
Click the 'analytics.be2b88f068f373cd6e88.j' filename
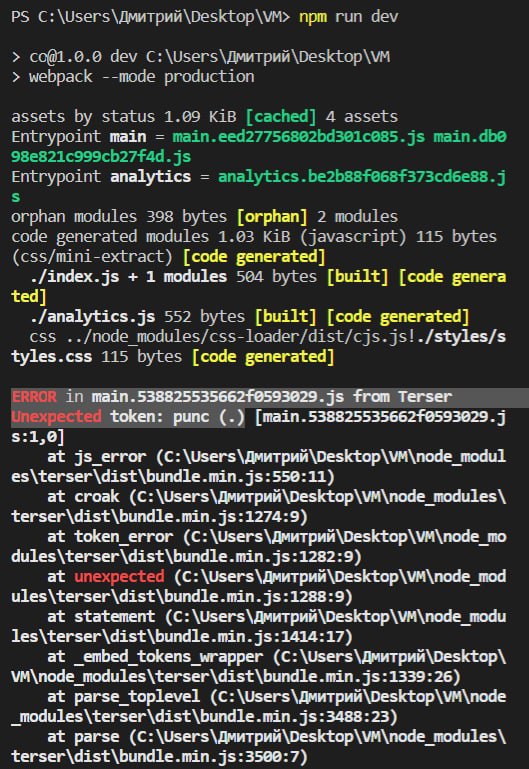tap(362, 177)
